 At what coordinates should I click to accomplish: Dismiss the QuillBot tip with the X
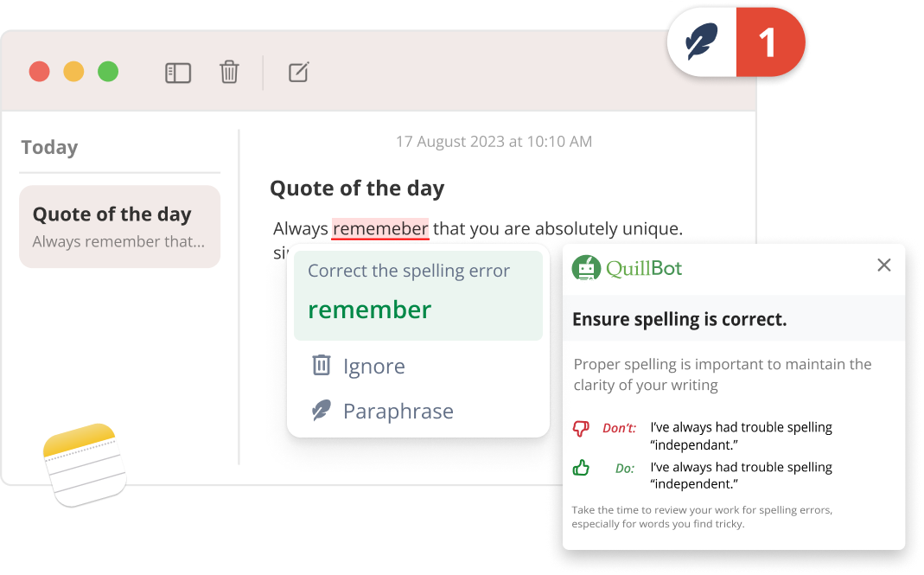(883, 265)
